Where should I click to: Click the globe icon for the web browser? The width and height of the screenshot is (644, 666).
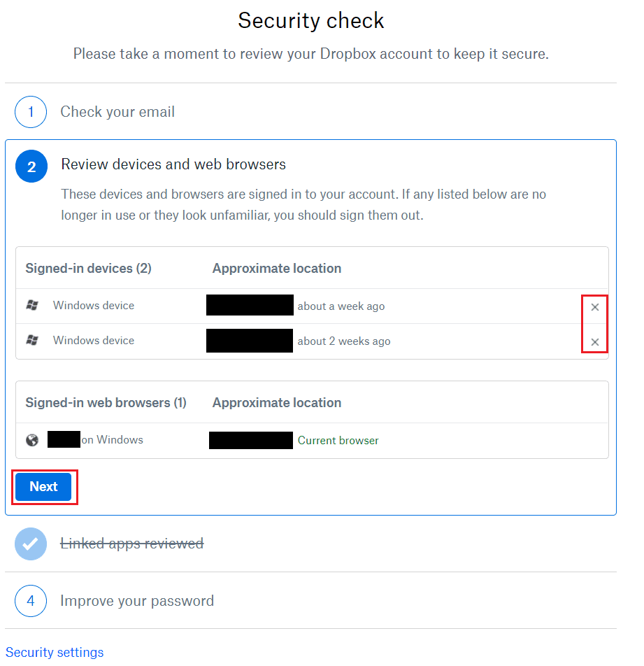[x=32, y=441]
